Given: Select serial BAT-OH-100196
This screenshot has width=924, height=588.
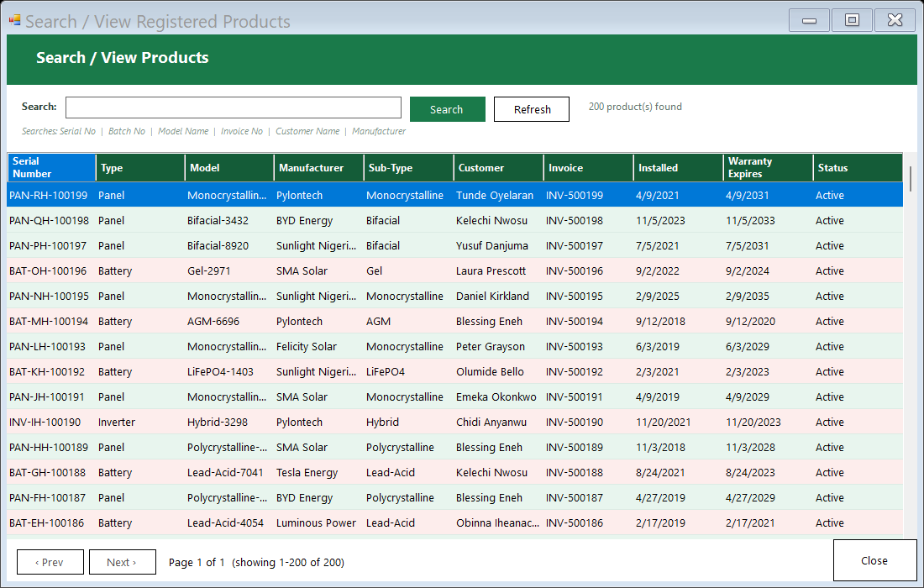Looking at the screenshot, I should [x=48, y=271].
